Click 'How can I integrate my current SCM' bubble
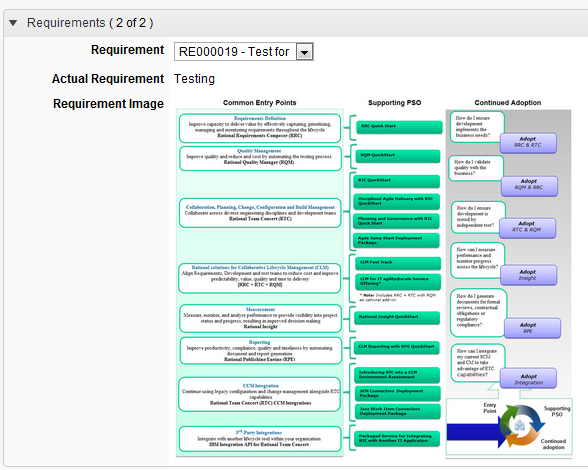Screen dimensions: 588x470 click(478, 363)
